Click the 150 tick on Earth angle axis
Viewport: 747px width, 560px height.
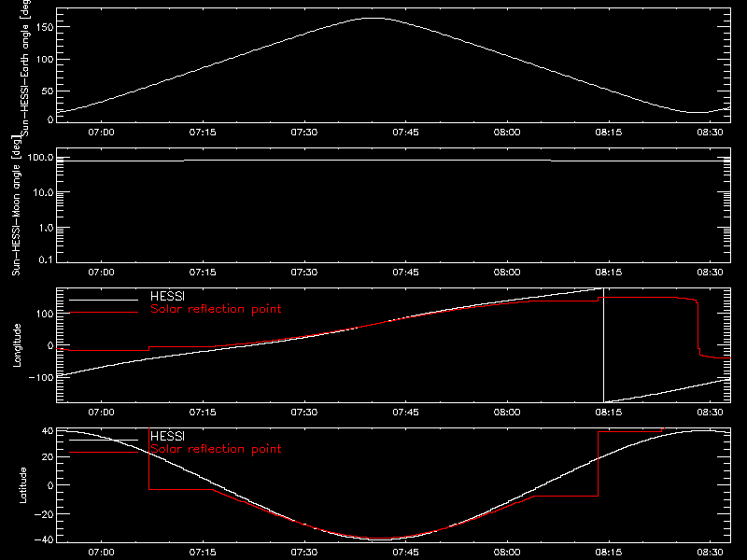44,27
